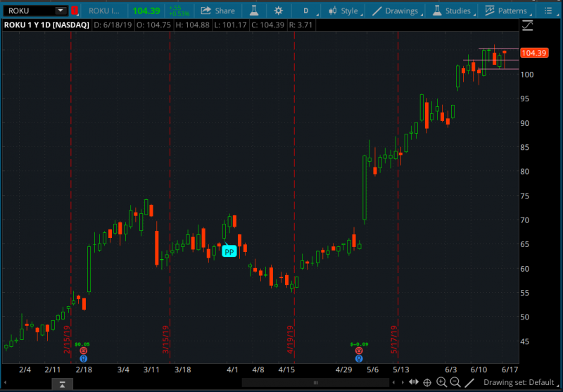Viewport: 563px width, 392px height.
Task: Open the Patterns menu
Action: [505, 11]
